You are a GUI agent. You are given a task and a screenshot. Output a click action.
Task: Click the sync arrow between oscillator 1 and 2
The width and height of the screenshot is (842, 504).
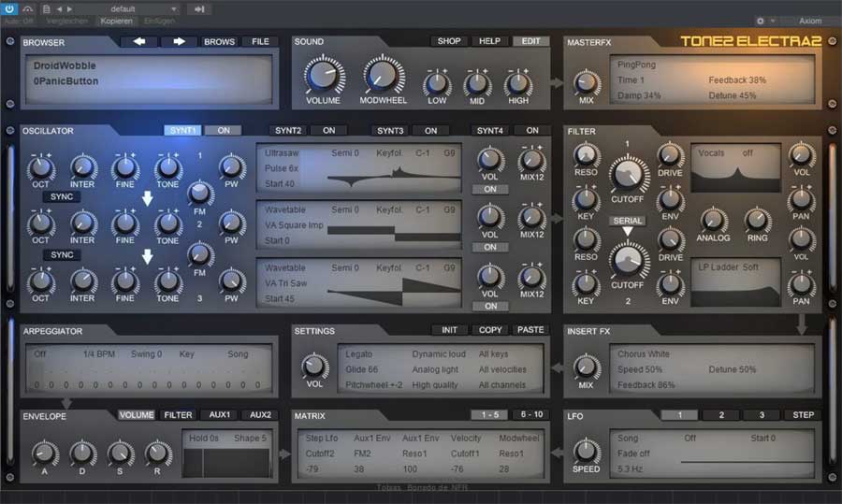pyautogui.click(x=147, y=198)
